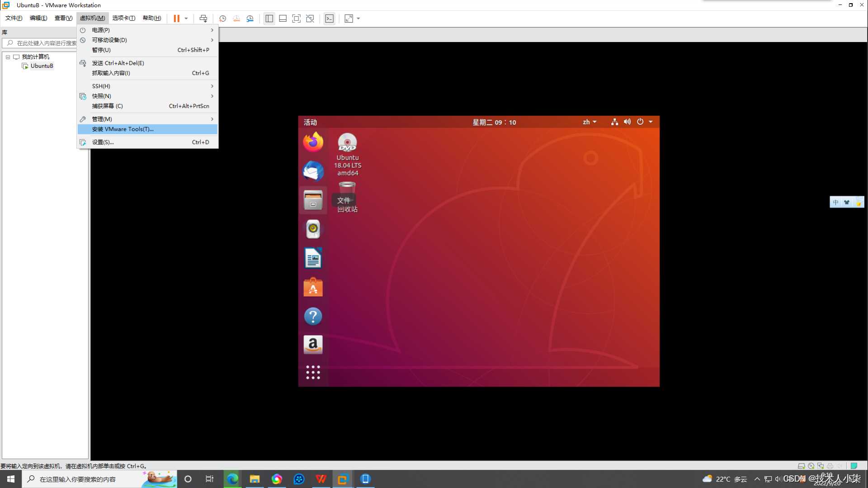Open the dropdown arrow next to pause button
868x488 pixels.
186,19
